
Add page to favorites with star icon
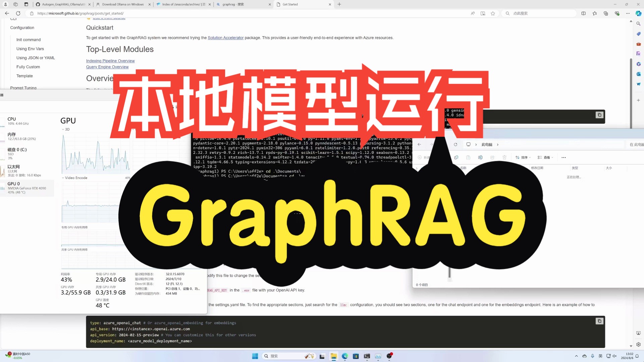493,13
